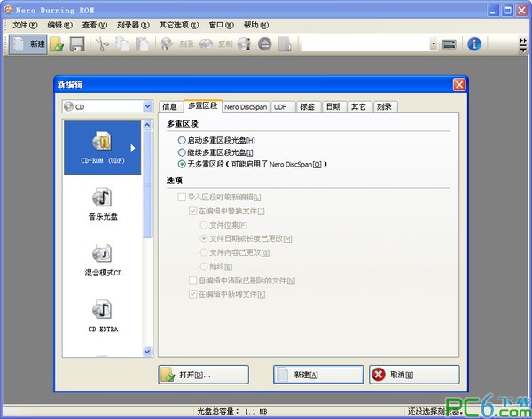Open the 文件 menu

(25, 25)
